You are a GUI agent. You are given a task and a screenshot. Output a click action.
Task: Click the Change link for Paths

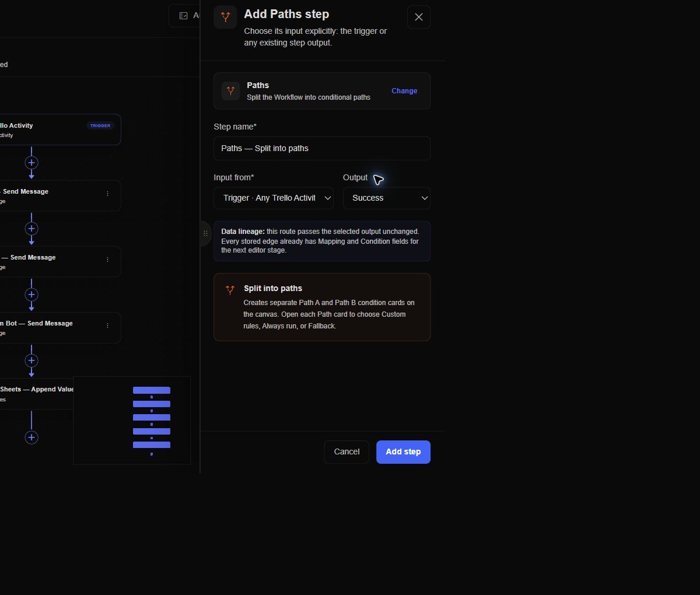pyautogui.click(x=404, y=91)
